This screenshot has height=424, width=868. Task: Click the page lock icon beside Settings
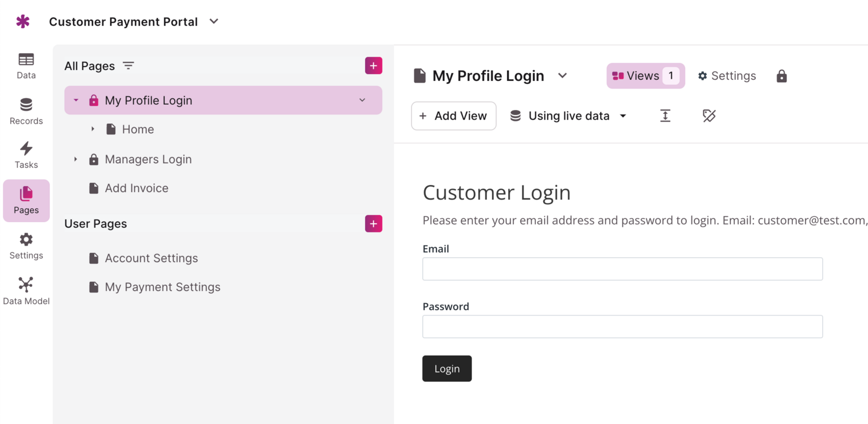pos(781,76)
